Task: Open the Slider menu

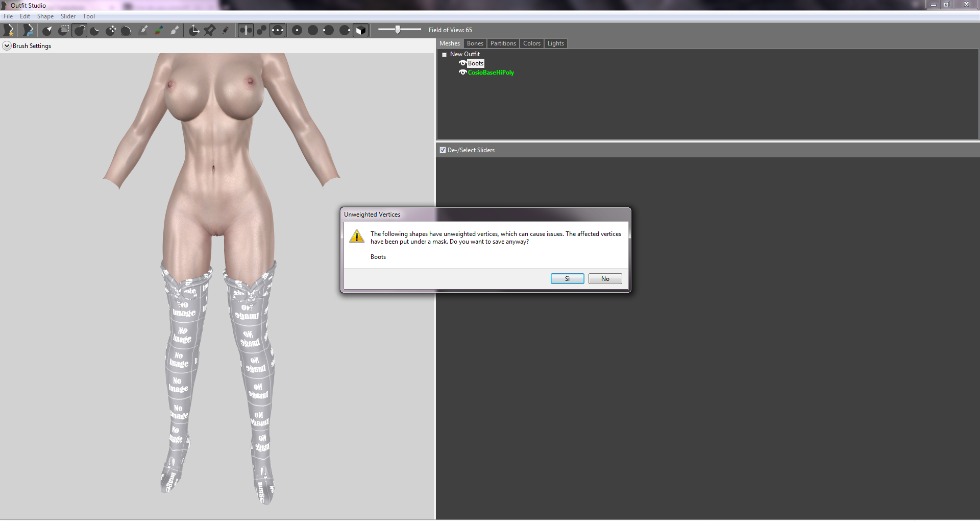Action: (x=68, y=16)
